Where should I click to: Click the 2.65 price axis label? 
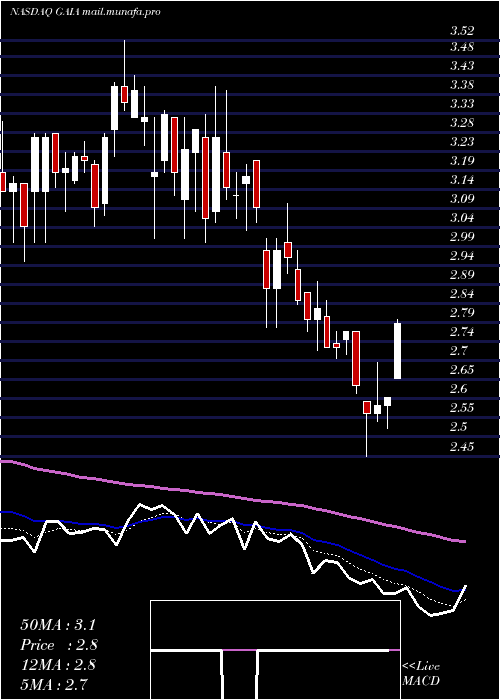point(462,369)
